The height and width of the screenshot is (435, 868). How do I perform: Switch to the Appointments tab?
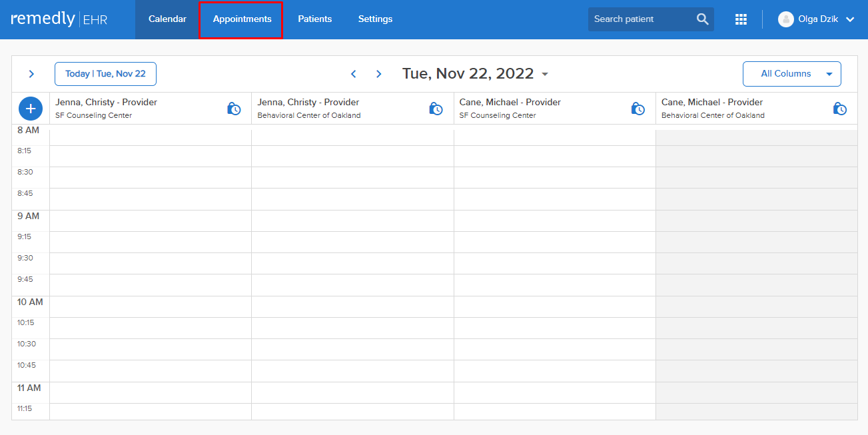[x=242, y=19]
